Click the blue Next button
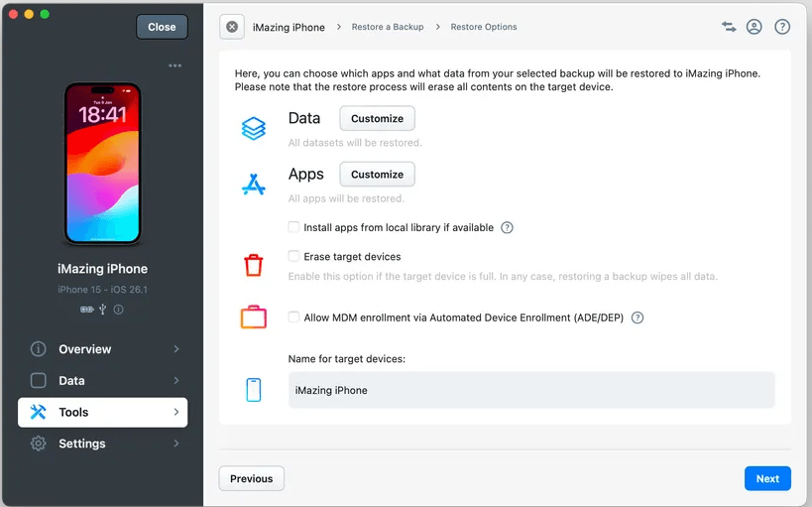The height and width of the screenshot is (507, 812). click(767, 478)
